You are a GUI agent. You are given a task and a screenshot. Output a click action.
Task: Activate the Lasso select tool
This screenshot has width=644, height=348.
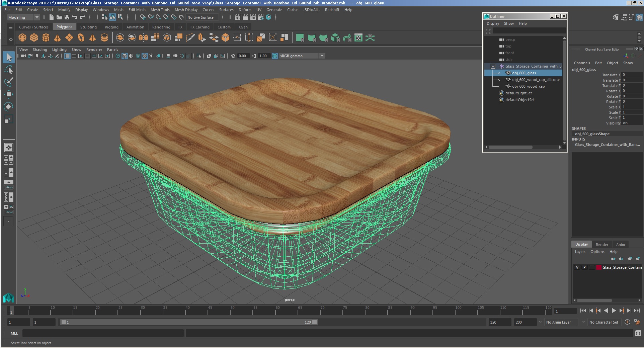9,70
